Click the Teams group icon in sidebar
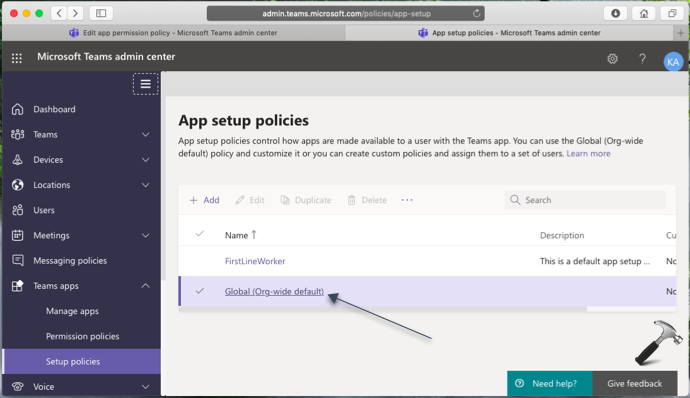This screenshot has width=690, height=398. [18, 134]
